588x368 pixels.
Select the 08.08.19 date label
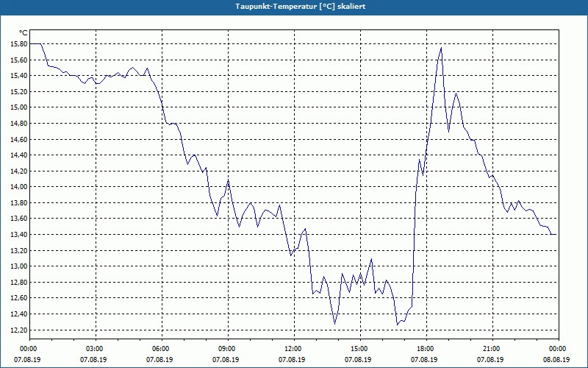point(556,360)
